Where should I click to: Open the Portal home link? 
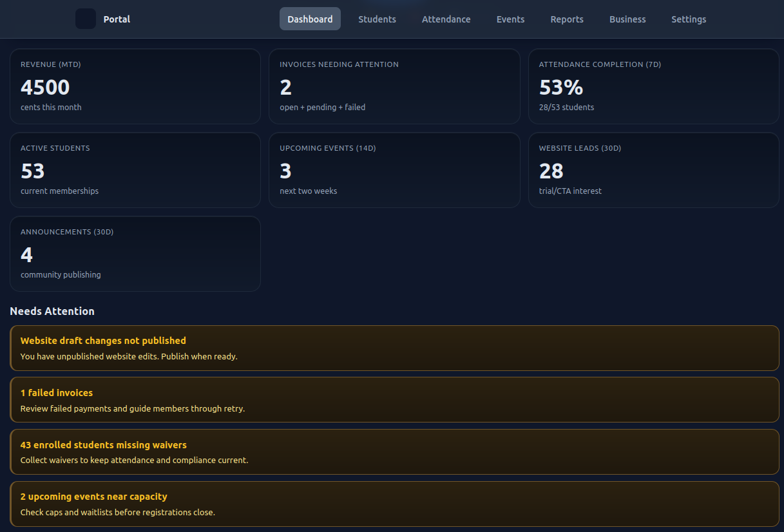[x=117, y=19]
